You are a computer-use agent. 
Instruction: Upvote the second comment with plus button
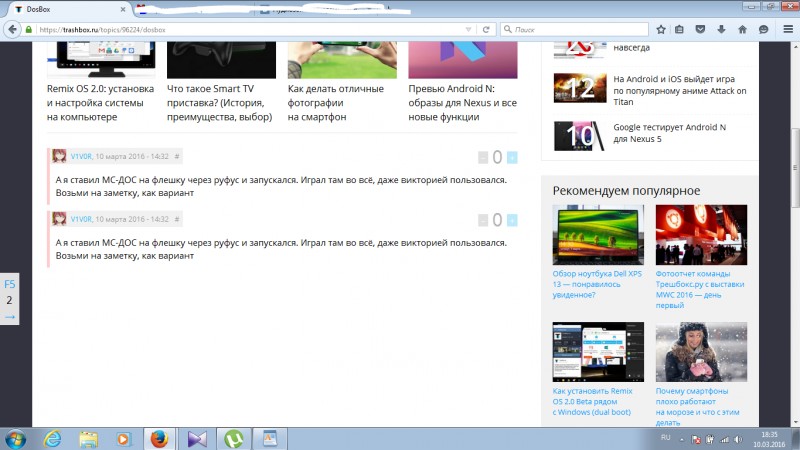(512, 220)
